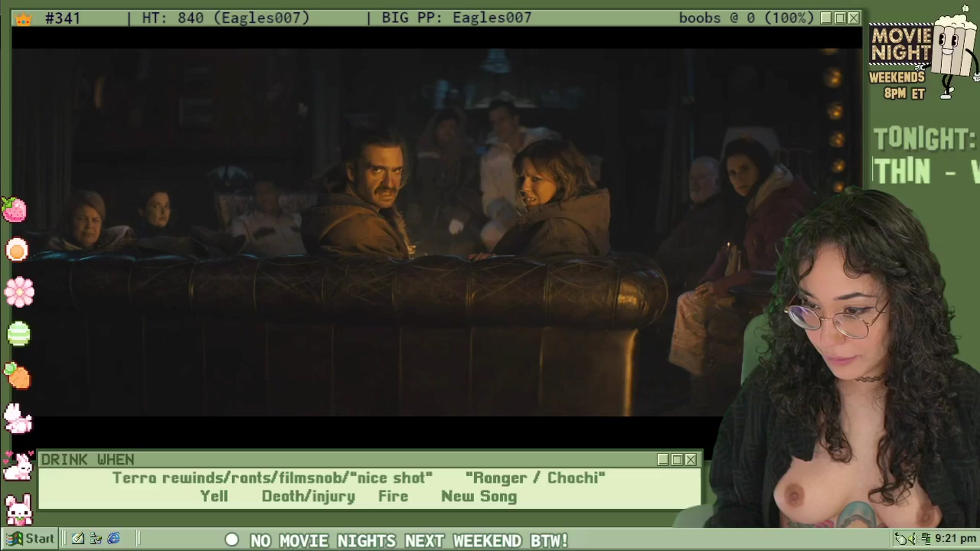The width and height of the screenshot is (980, 551).
Task: Click the green macaron sidebar icon
Action: (x=18, y=334)
